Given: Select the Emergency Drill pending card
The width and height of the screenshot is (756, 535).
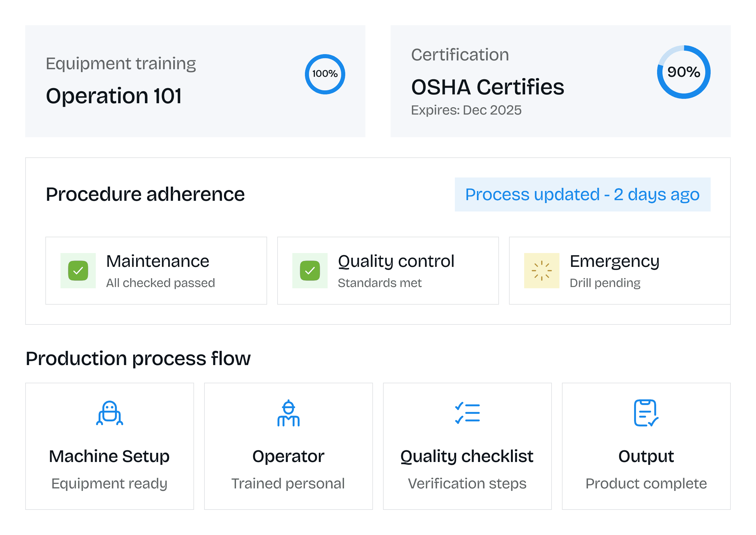Looking at the screenshot, I should click(619, 271).
